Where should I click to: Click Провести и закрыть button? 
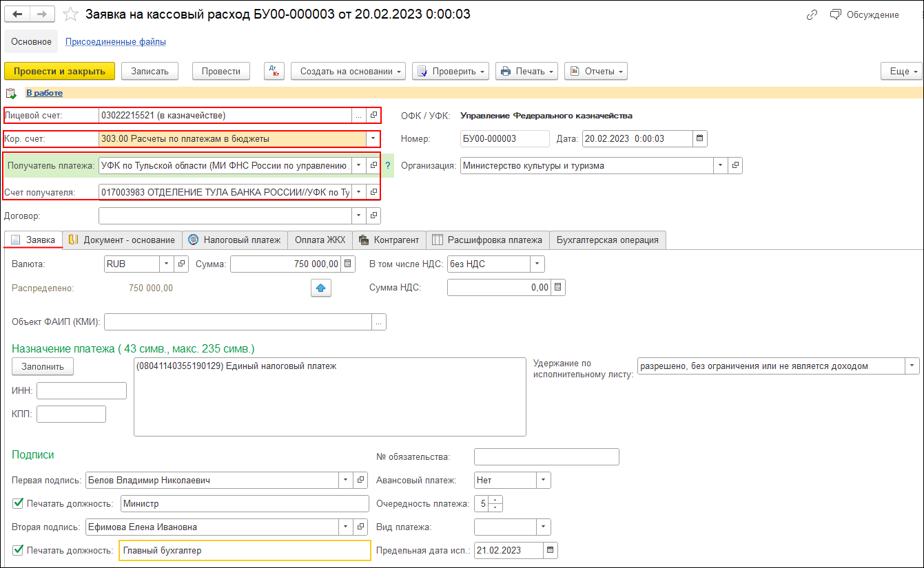click(59, 71)
